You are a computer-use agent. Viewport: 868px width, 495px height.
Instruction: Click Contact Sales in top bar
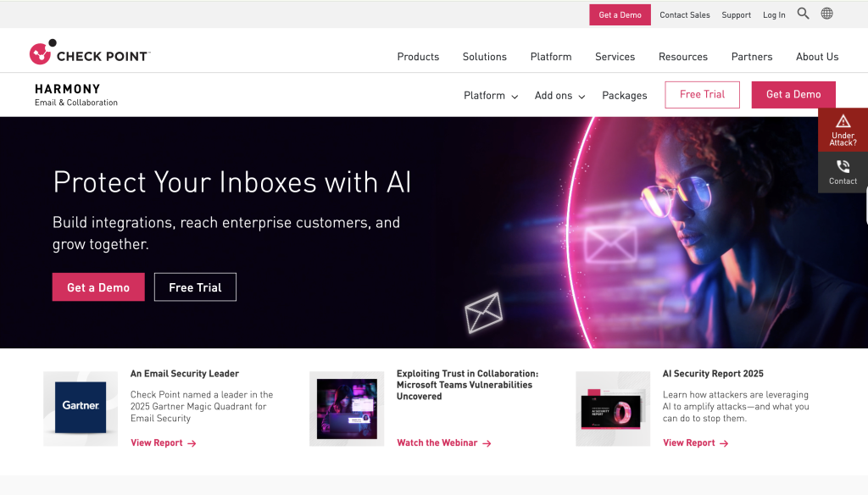[684, 15]
